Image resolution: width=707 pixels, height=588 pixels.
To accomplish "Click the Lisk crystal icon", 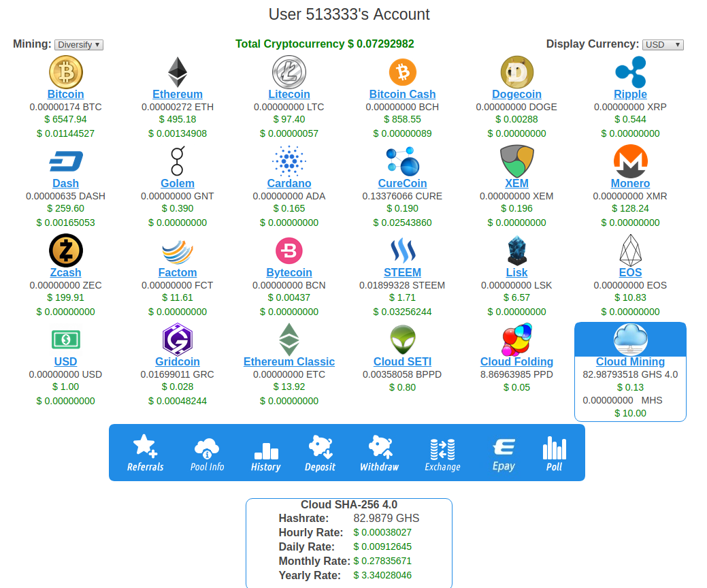I will (516, 250).
